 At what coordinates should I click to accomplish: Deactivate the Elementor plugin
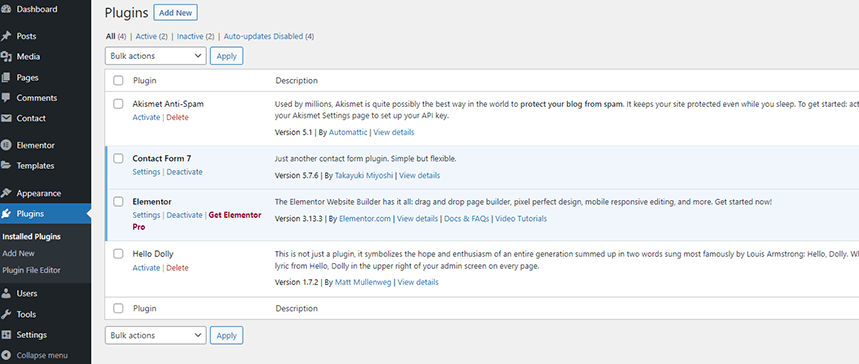(x=185, y=215)
